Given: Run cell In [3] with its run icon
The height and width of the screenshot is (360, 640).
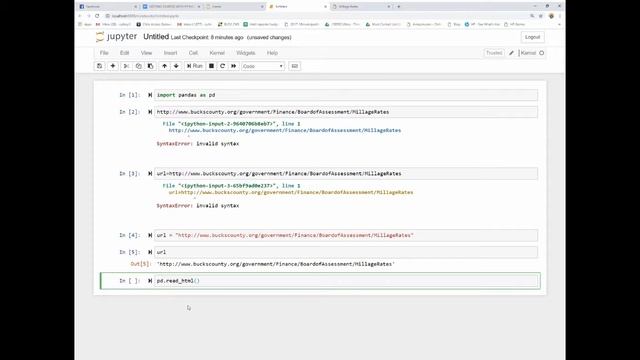Looking at the screenshot, I should (x=150, y=174).
